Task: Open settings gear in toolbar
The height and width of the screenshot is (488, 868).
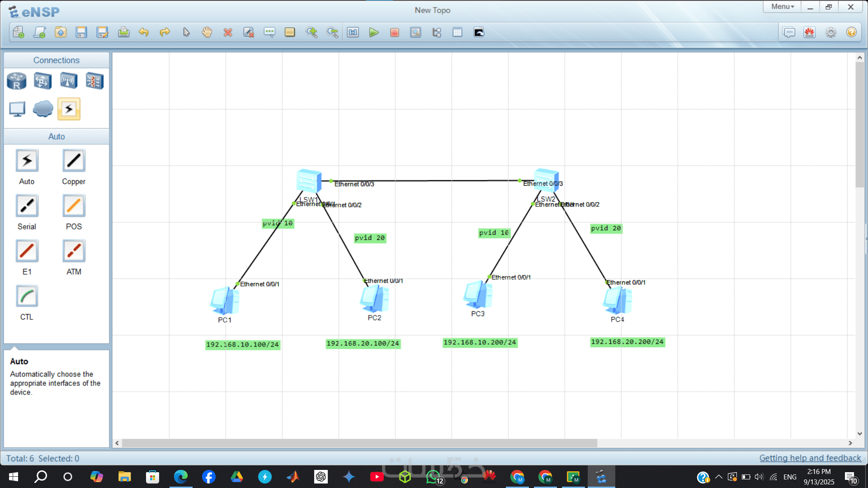Action: (x=830, y=33)
